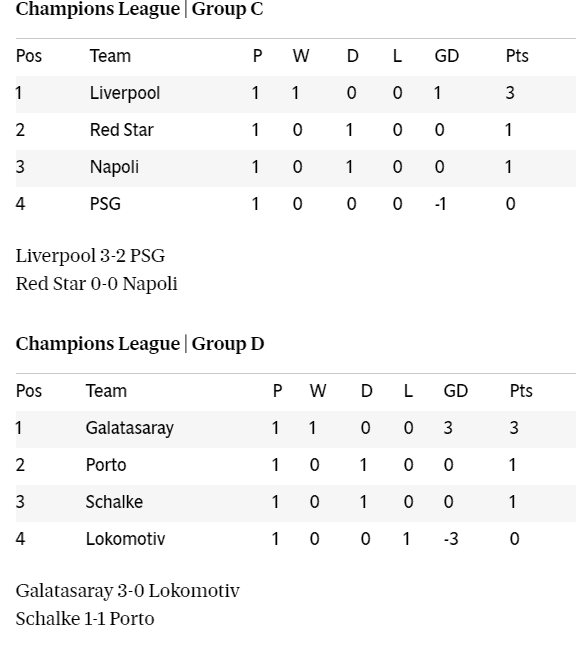The height and width of the screenshot is (658, 586).
Task: Click PSG in the Group C table
Action: coord(105,204)
